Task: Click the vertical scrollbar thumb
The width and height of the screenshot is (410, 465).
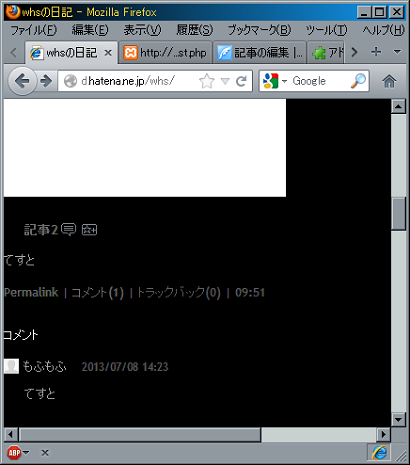Action: tap(398, 213)
